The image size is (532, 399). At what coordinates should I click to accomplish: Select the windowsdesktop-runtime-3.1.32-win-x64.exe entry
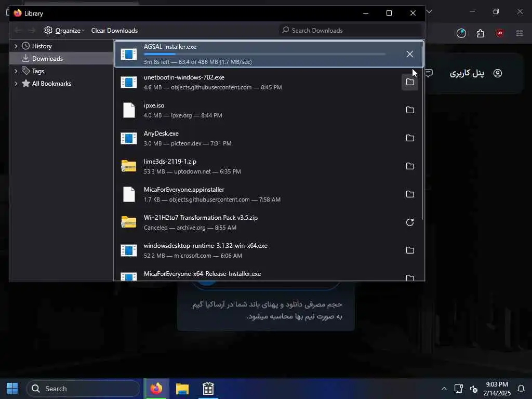pos(268,250)
